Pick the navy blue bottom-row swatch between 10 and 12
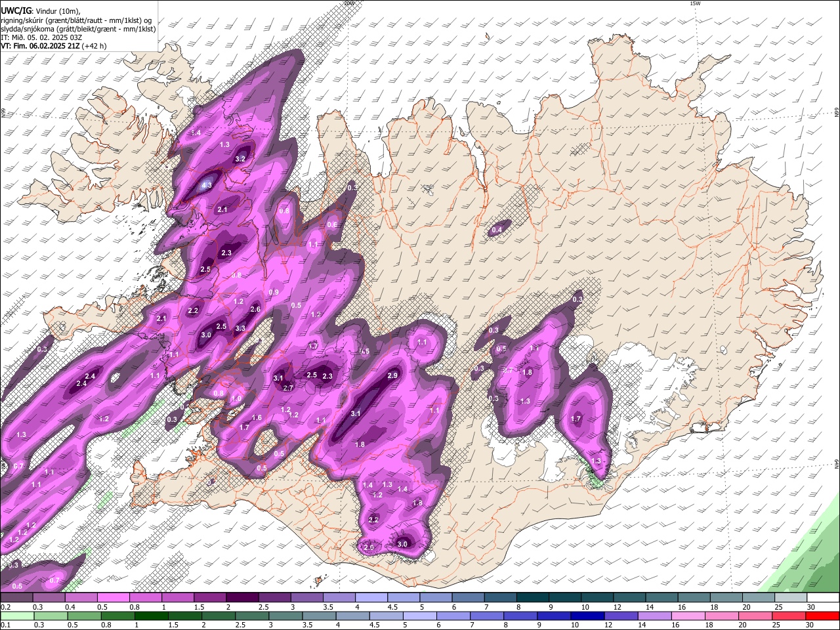Screen dimensions: 840x630 tap(589, 616)
